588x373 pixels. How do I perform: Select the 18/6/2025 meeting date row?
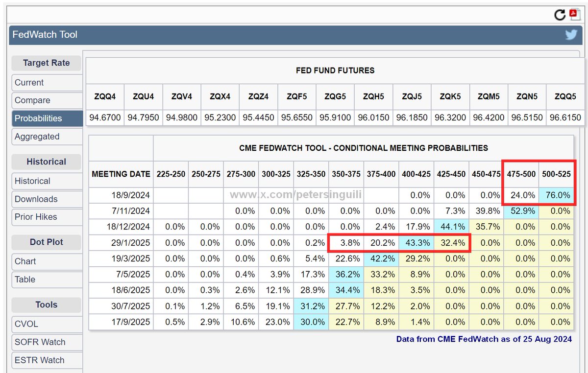pos(331,290)
